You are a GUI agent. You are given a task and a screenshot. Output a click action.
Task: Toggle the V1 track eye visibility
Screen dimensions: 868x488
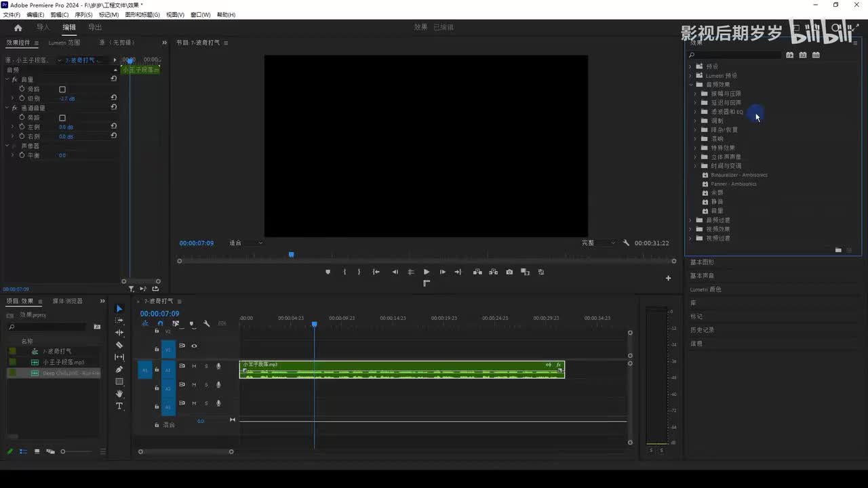(x=194, y=346)
